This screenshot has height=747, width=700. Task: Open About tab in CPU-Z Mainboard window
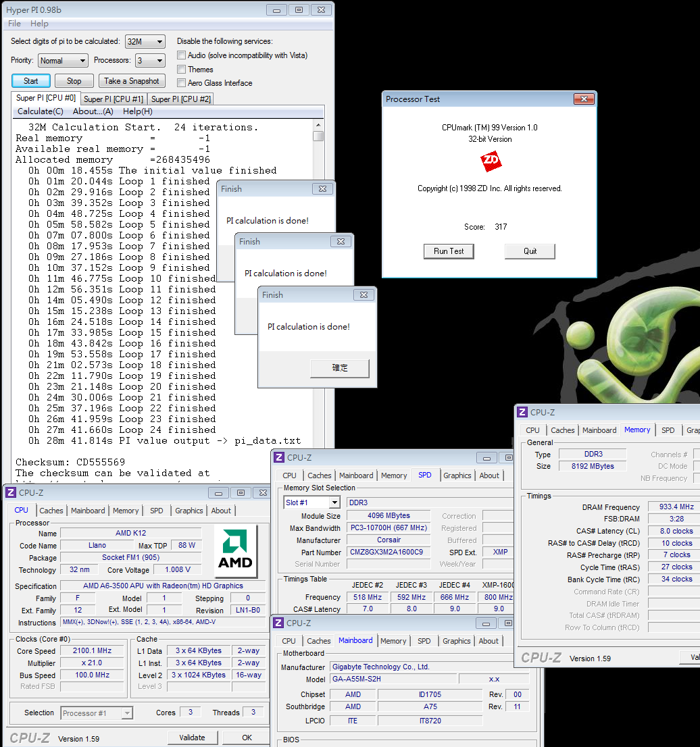point(489,641)
